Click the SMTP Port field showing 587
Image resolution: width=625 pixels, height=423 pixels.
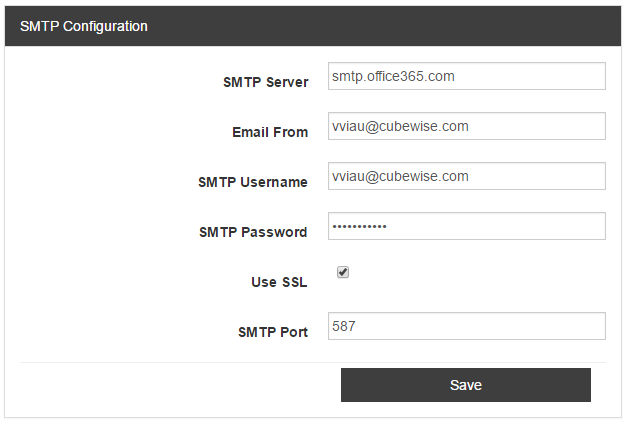coord(467,326)
